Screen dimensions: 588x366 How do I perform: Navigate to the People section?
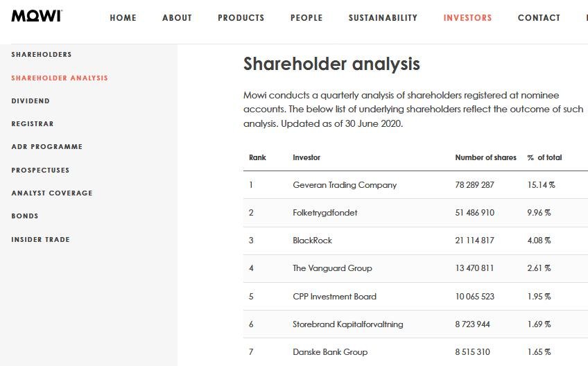[x=306, y=18]
